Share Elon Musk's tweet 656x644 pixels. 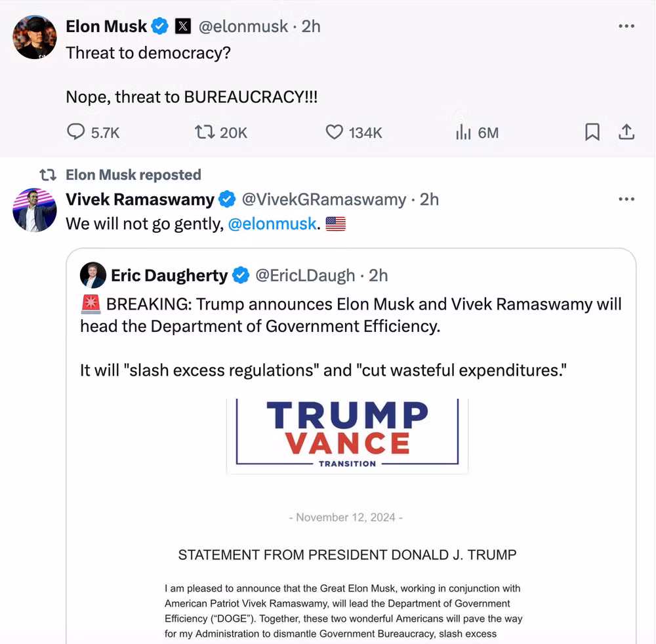(626, 132)
